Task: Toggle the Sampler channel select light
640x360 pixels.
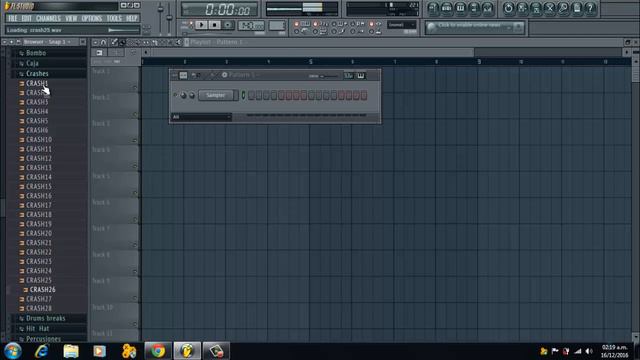Action: coord(244,95)
